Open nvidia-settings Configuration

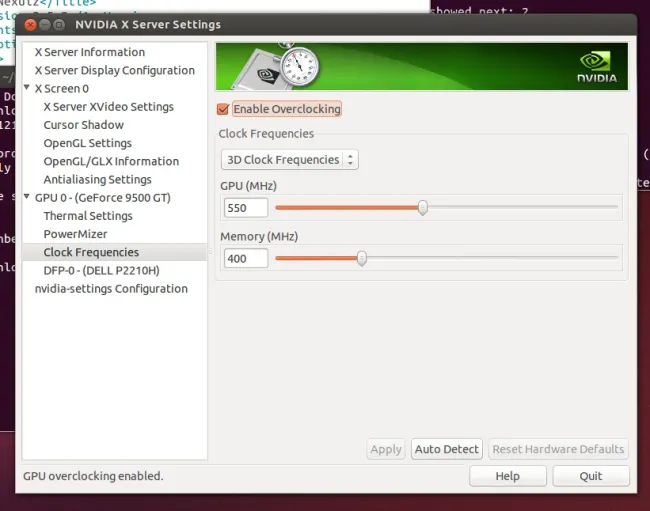(111, 289)
